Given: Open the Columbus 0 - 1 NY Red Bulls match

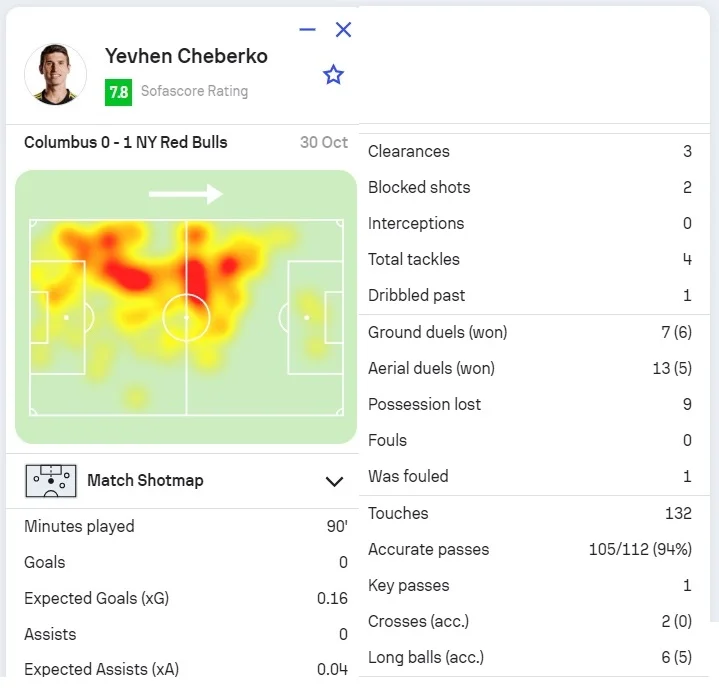Looking at the screenshot, I should [126, 142].
